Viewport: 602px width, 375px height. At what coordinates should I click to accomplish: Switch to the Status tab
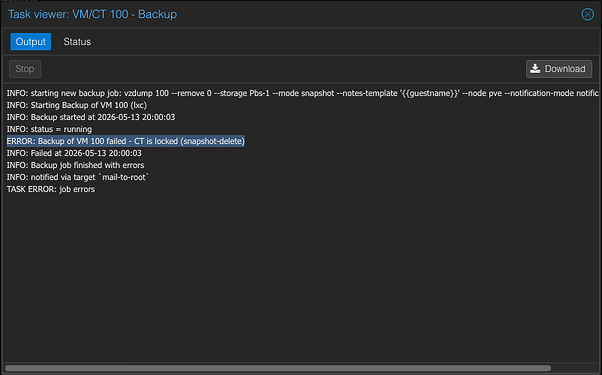tap(77, 41)
